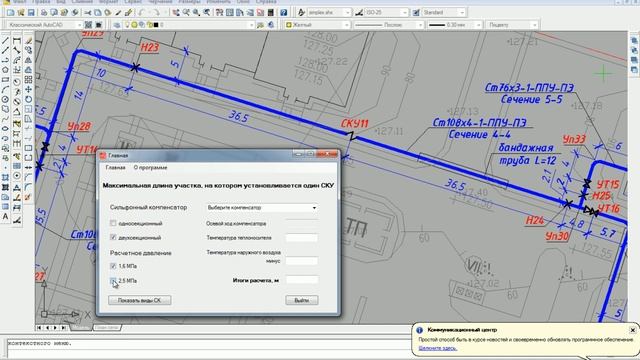Toggle the 2,5 МПа pressure checkbox
Viewport: 640px width, 360px height.
pyautogui.click(x=113, y=280)
